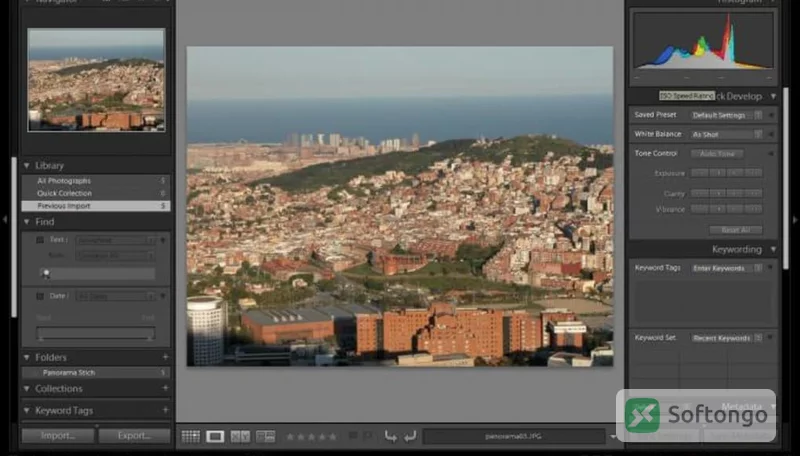Hide the right panel with the edge arrow

[x=795, y=220]
